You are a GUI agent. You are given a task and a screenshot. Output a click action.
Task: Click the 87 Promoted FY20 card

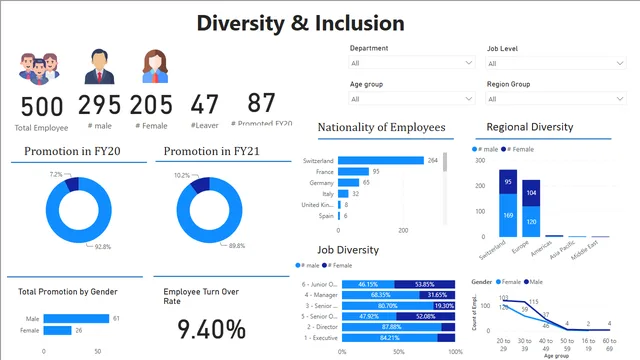[x=262, y=109]
